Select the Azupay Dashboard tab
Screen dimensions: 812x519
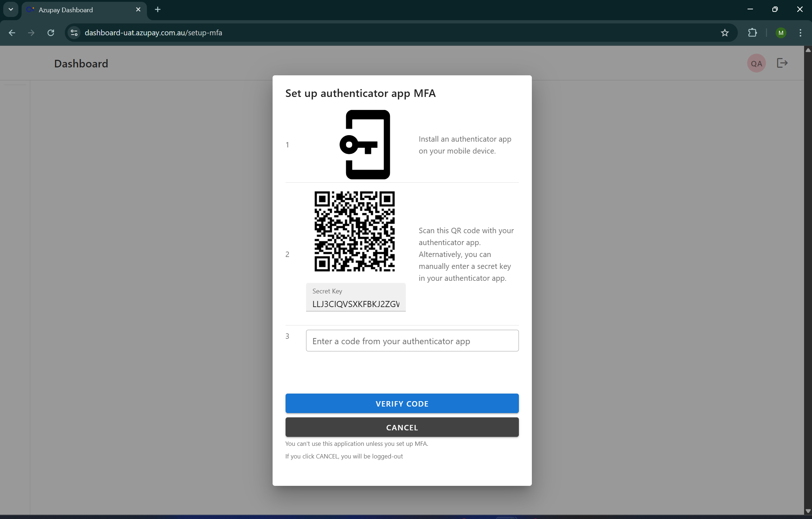pyautogui.click(x=72, y=10)
